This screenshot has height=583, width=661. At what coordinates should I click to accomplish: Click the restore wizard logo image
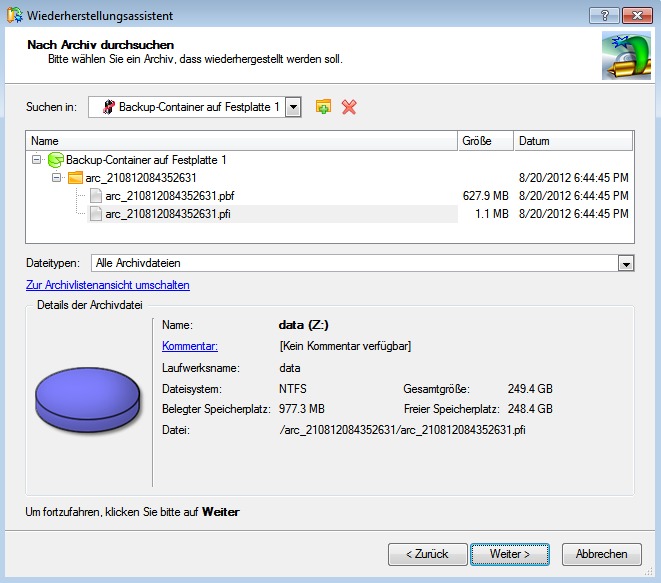(x=626, y=56)
